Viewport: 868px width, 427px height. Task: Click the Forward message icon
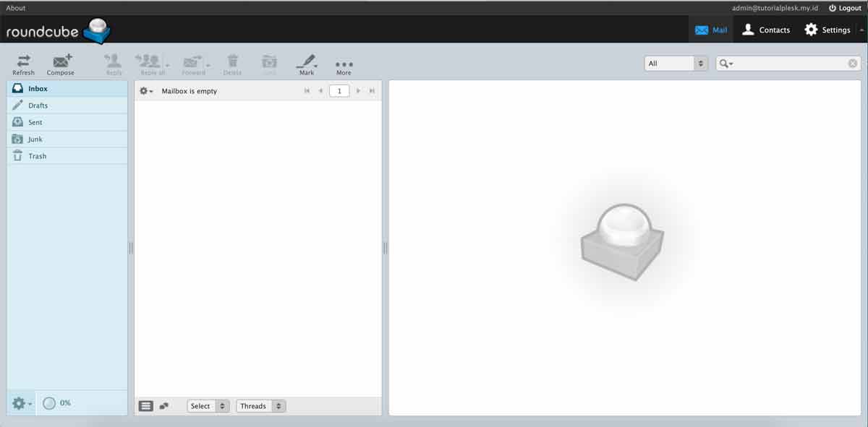coord(192,64)
